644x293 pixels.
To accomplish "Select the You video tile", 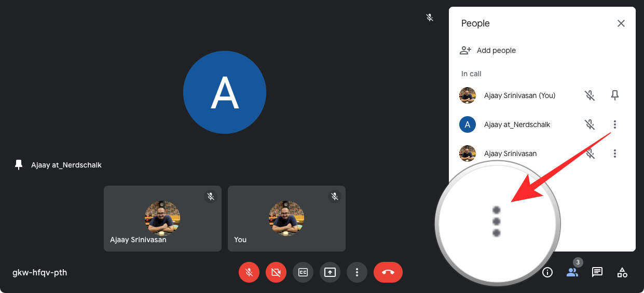I will pos(286,218).
